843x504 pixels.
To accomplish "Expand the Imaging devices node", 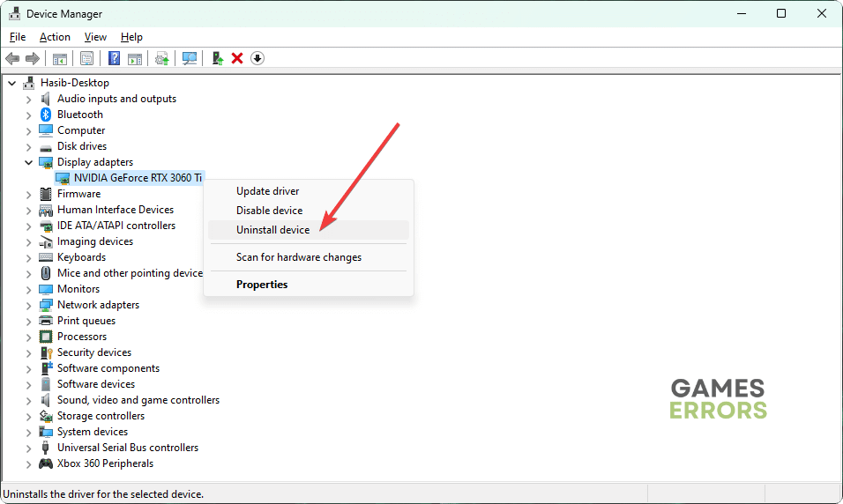I will 28,241.
